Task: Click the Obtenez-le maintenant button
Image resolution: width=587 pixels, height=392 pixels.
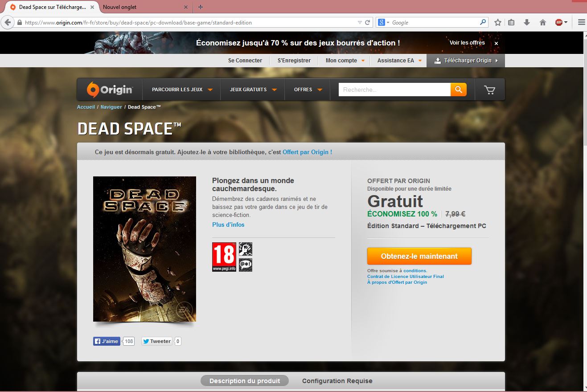Action: [x=419, y=256]
